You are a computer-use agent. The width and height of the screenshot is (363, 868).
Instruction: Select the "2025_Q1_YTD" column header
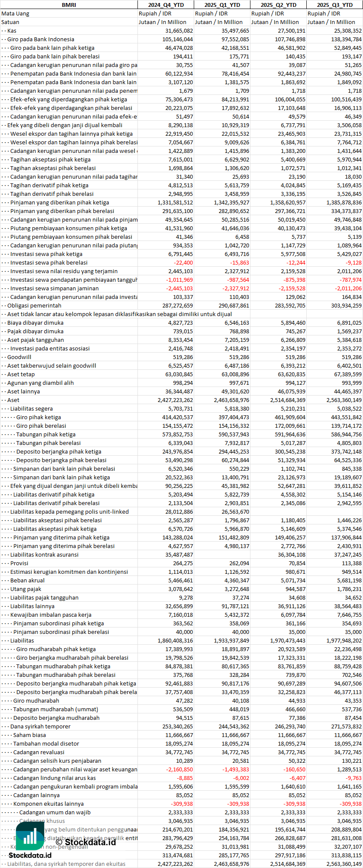coord(222,5)
